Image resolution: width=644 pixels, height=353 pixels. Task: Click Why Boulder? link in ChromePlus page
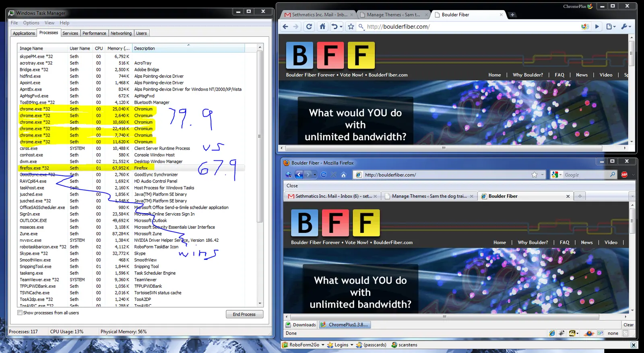(x=528, y=75)
